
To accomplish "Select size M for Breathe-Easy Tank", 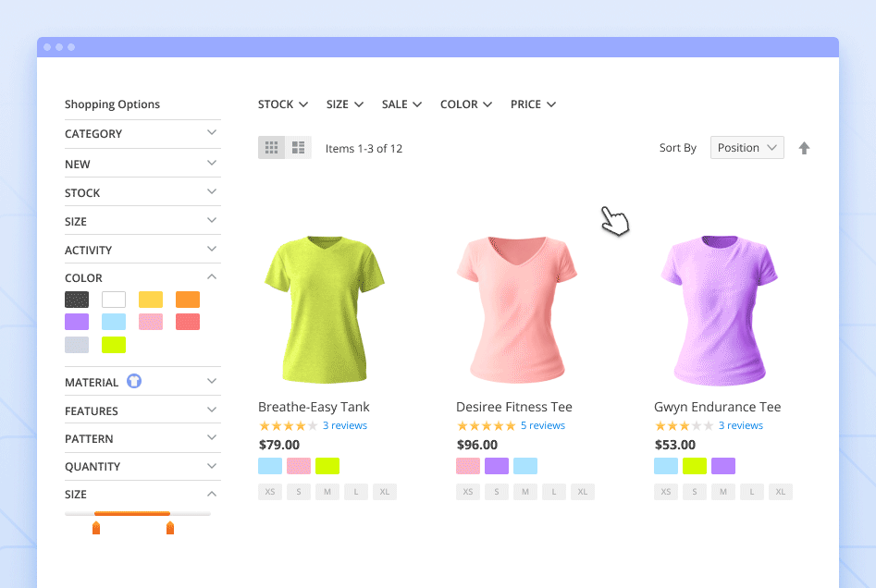I will 327,491.
